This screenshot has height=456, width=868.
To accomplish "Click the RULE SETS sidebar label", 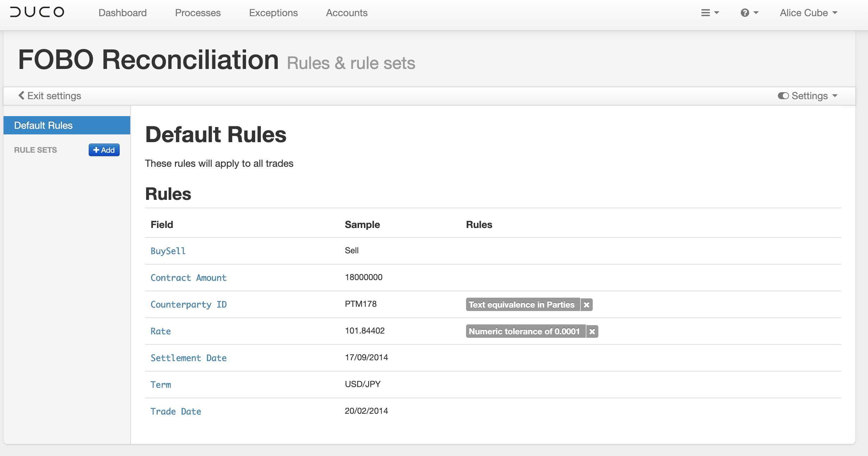I will [x=36, y=150].
